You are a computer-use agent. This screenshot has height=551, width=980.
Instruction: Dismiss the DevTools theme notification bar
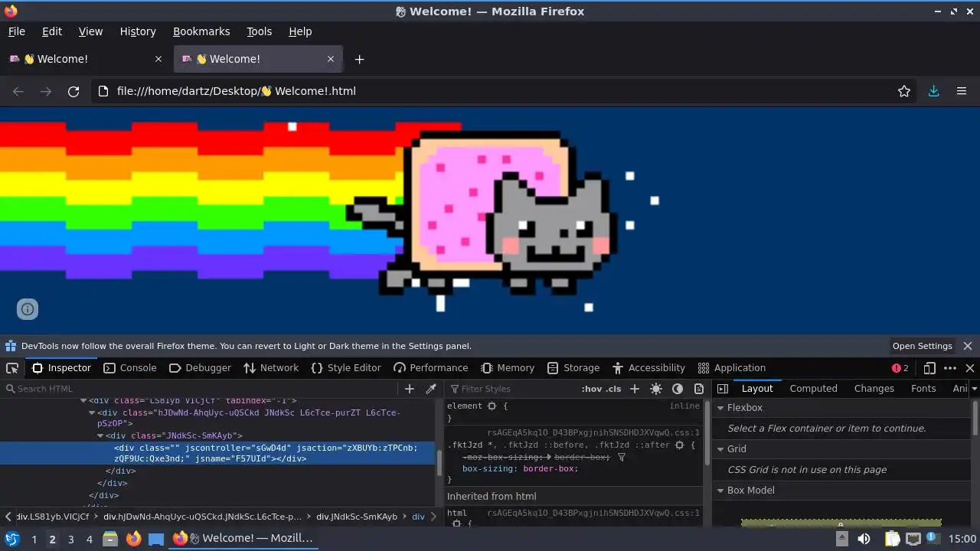[x=968, y=346]
